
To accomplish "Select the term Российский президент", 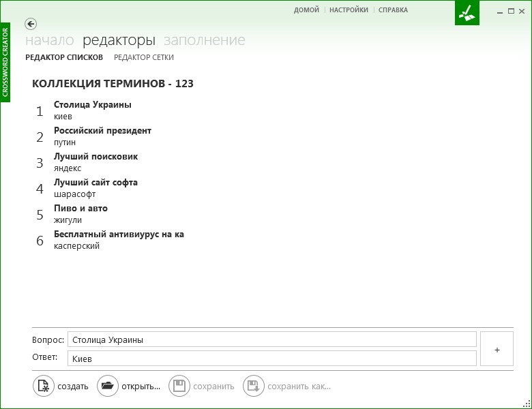I will [x=102, y=131].
